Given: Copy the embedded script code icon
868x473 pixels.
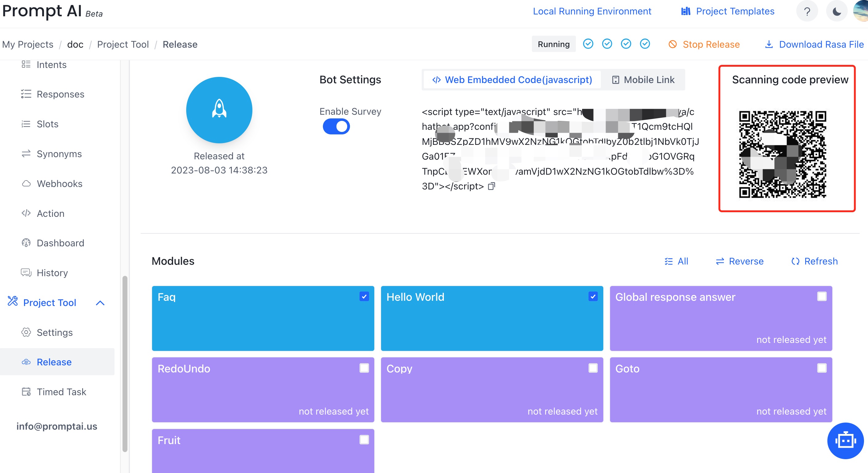Looking at the screenshot, I should (x=492, y=186).
